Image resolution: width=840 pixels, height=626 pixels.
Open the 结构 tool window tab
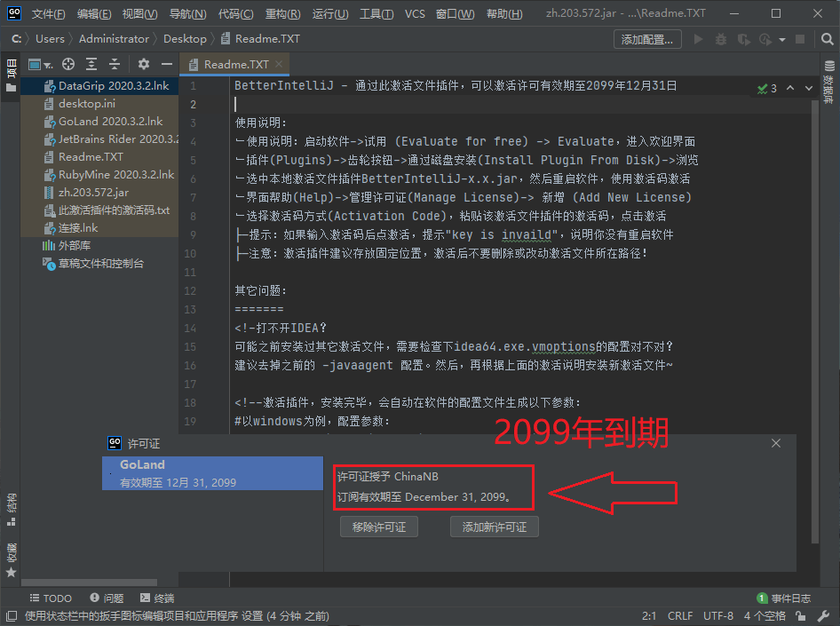coord(11,510)
